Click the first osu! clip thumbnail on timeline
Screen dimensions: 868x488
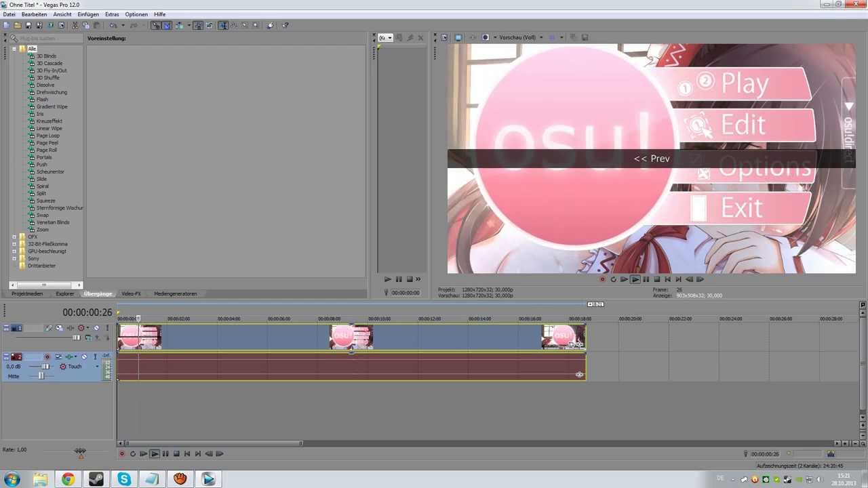[x=140, y=337]
